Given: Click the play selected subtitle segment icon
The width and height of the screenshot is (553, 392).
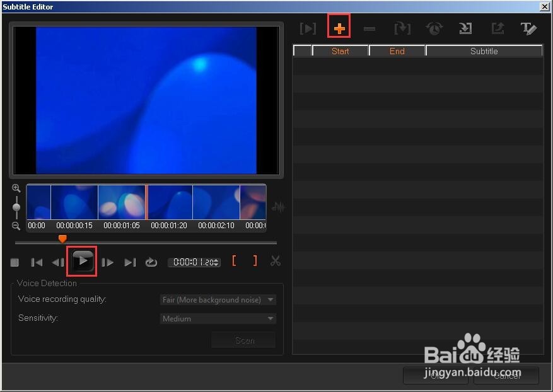Looking at the screenshot, I should point(308,28).
